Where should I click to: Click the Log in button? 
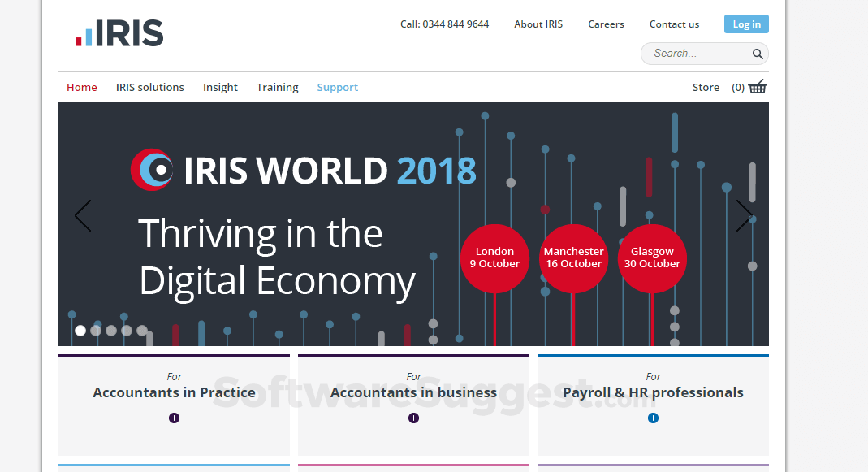[745, 24]
